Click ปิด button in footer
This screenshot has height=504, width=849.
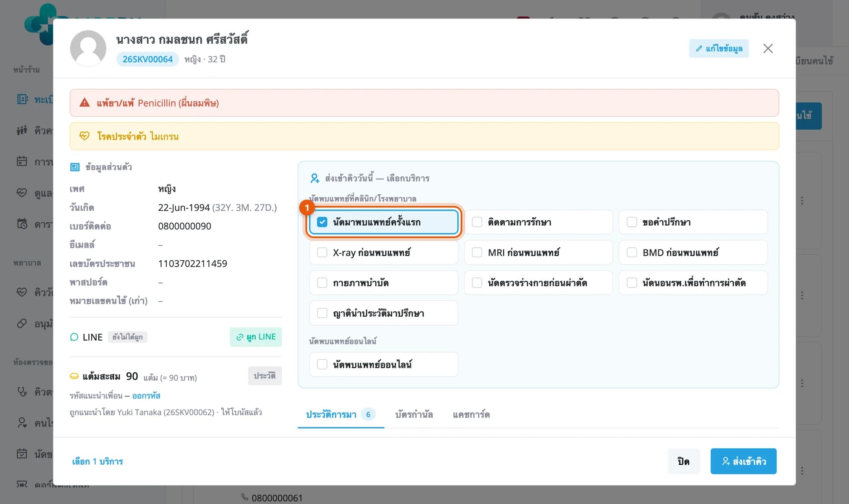click(x=683, y=461)
